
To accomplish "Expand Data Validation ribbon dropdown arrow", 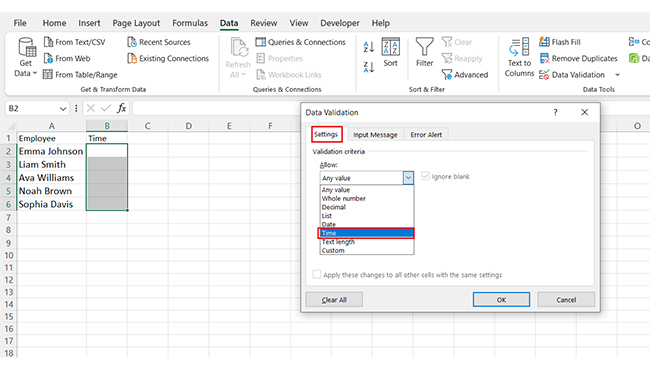I will coord(617,75).
